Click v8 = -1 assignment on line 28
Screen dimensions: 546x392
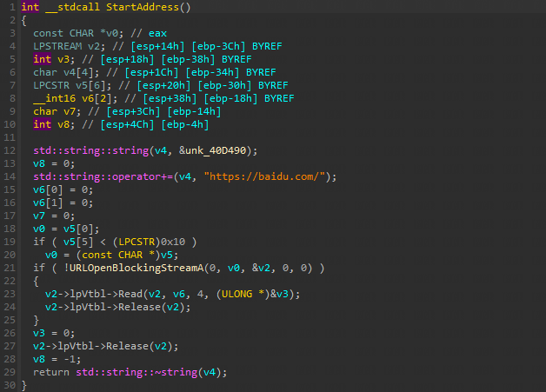pos(57,359)
